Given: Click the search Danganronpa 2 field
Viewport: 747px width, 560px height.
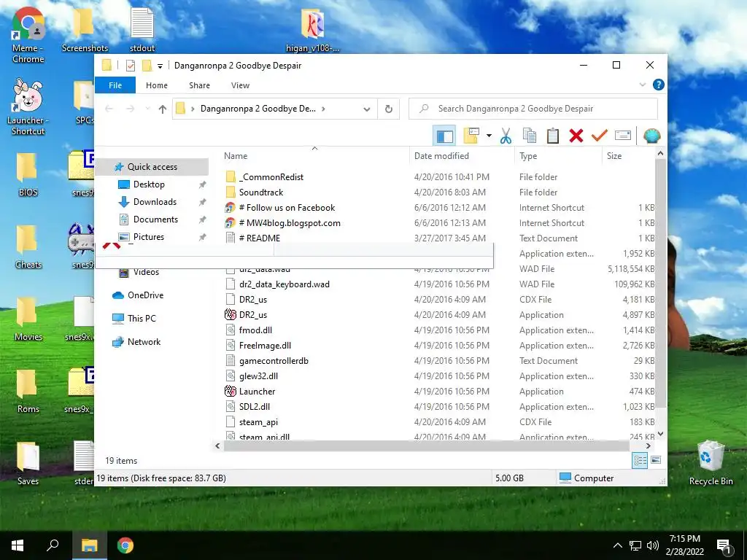Looking at the screenshot, I should coord(533,109).
